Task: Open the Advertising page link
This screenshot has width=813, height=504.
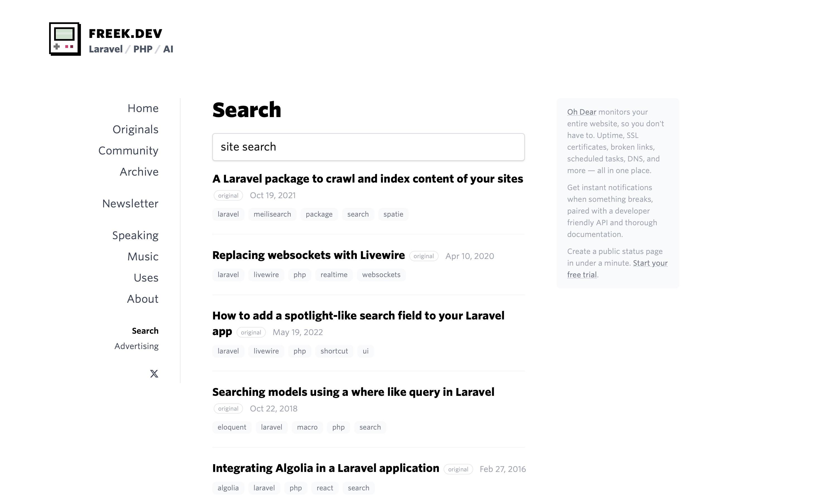Action: coord(136,346)
